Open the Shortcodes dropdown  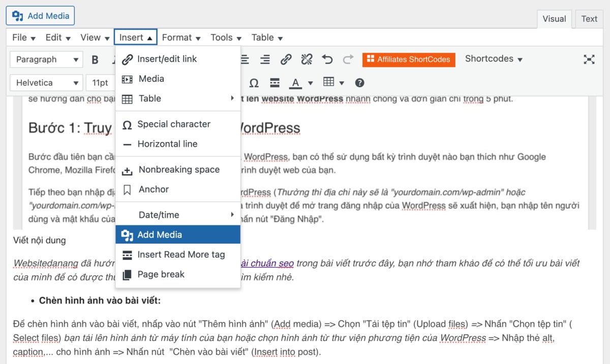tap(494, 59)
